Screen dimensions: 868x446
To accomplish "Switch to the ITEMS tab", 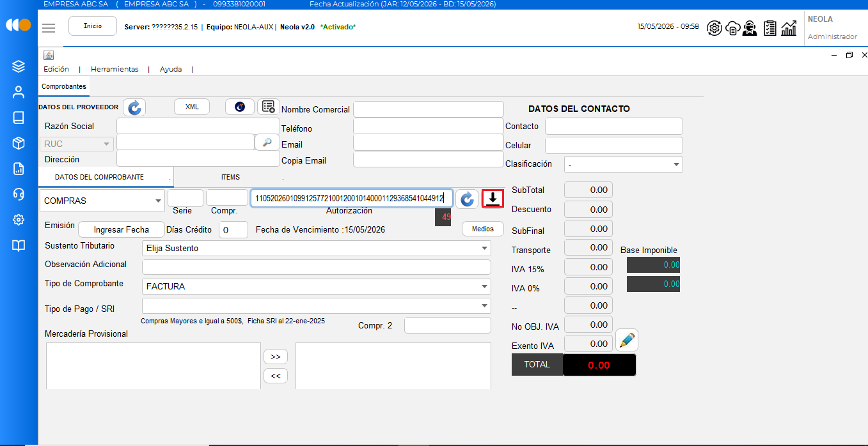I will (x=230, y=177).
